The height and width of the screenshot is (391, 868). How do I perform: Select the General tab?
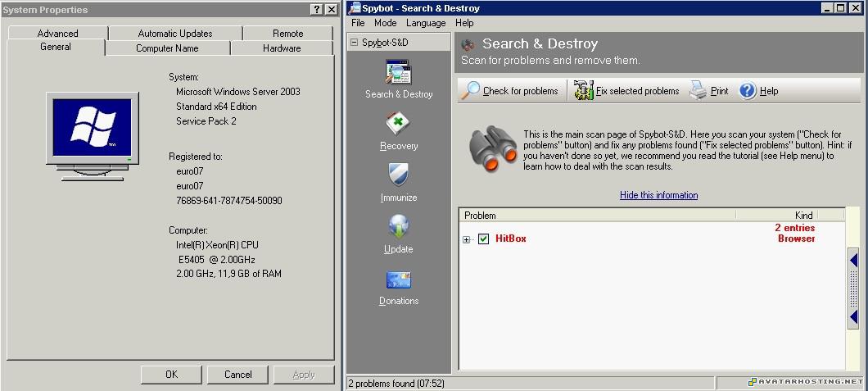coord(56,47)
